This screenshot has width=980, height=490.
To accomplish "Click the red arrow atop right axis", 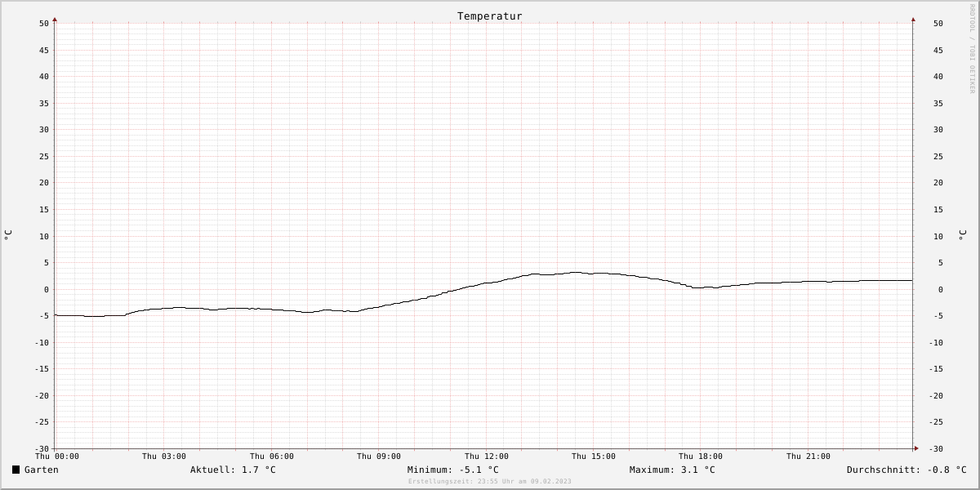I will coord(913,19).
